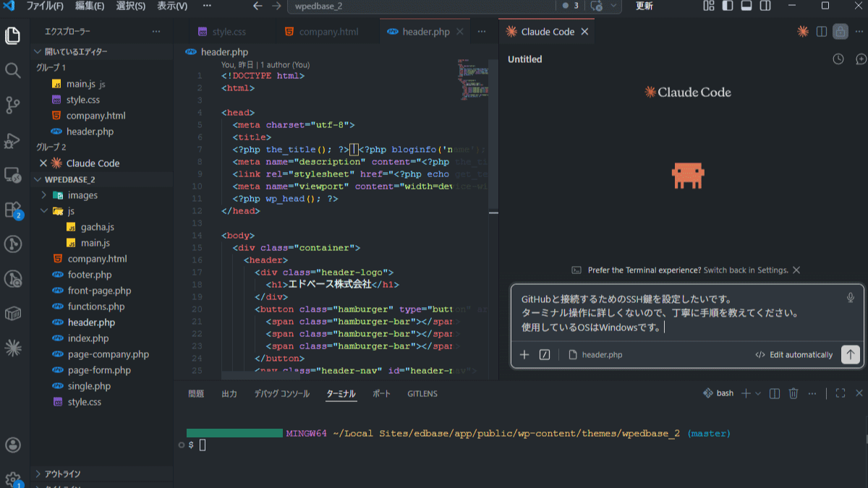Toggle the lock group icon
Image resolution: width=868 pixels, height=488 pixels.
tap(841, 31)
